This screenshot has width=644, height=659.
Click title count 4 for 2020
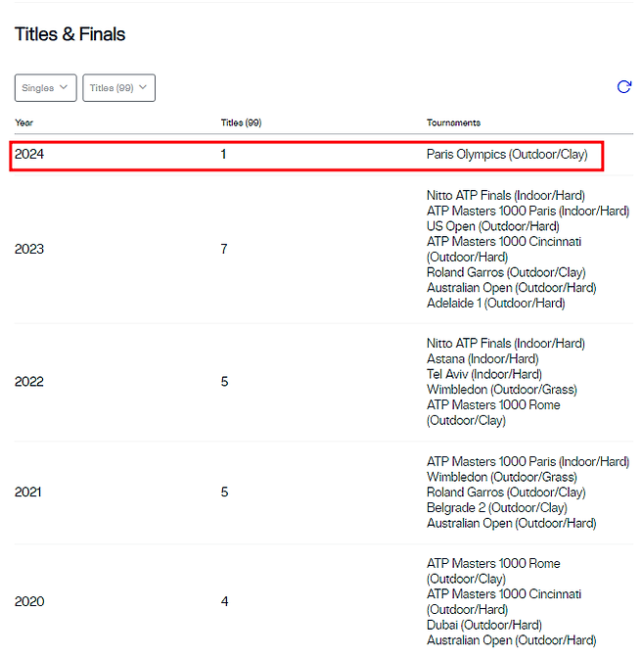point(225,601)
